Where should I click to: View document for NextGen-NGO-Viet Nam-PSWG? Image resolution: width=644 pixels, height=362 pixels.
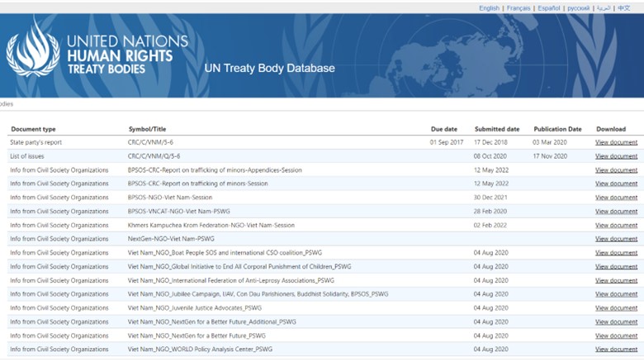[x=617, y=239]
